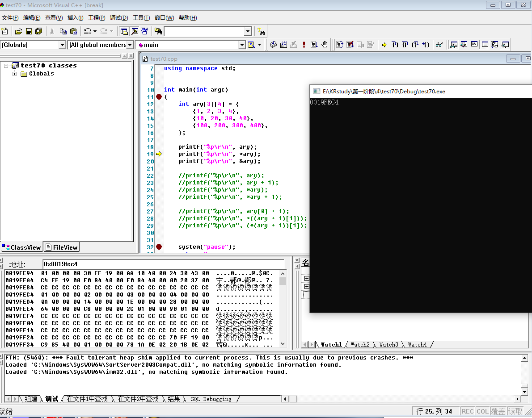Click the Save All toolbar icon

[39, 31]
